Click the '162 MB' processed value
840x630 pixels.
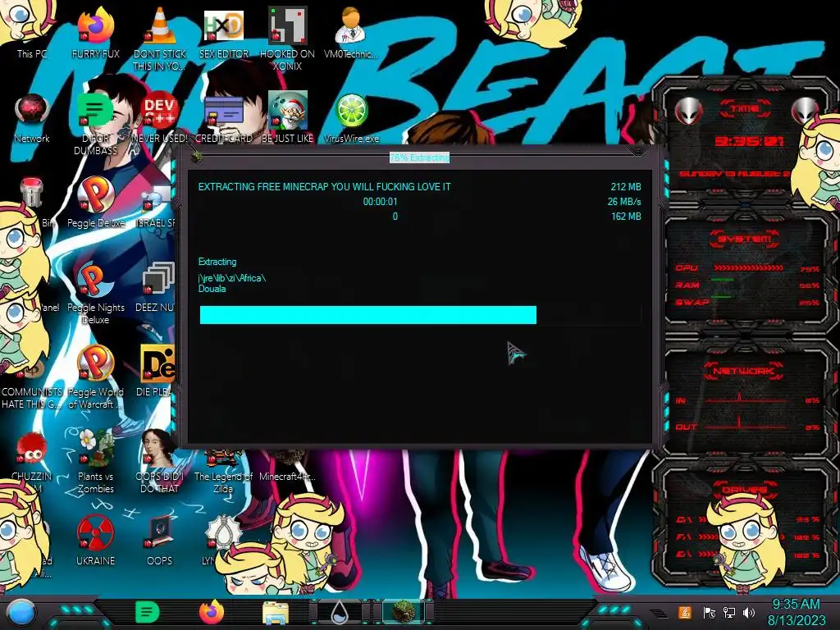[626, 217]
